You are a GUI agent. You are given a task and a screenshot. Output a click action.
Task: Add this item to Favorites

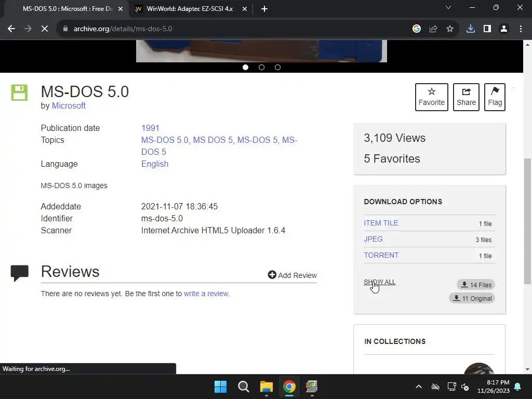[x=432, y=97]
